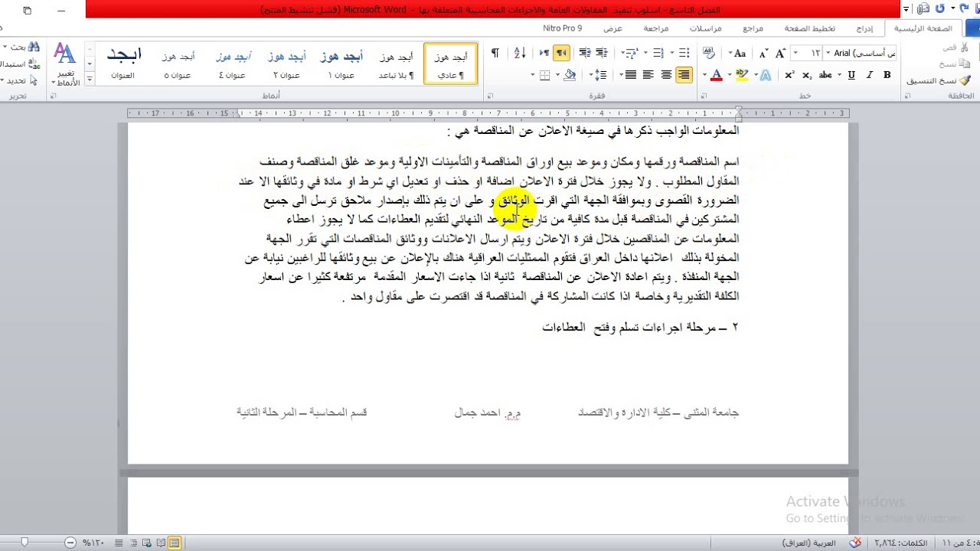Open the Paragraph dialog launcher

point(488,96)
